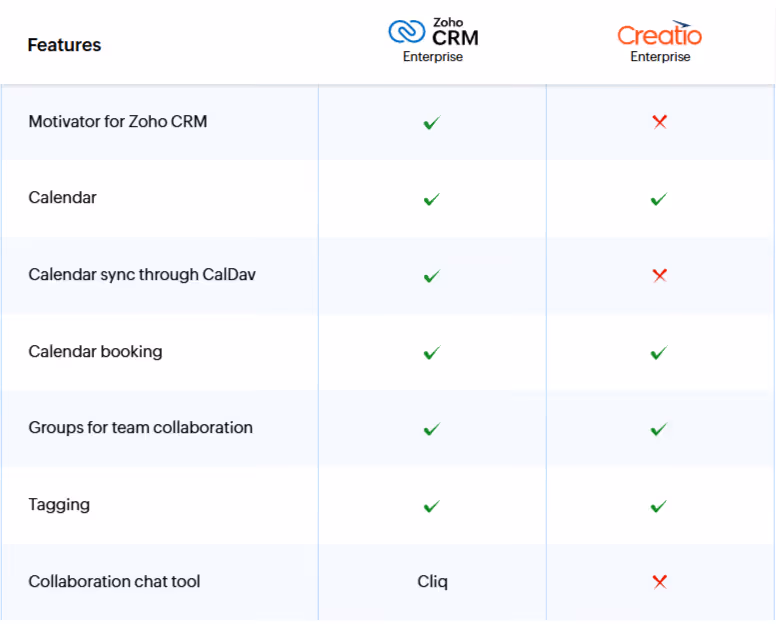Screen dimensions: 776x624
Task: Click Zoho's green check for Motivator row
Action: 432,122
